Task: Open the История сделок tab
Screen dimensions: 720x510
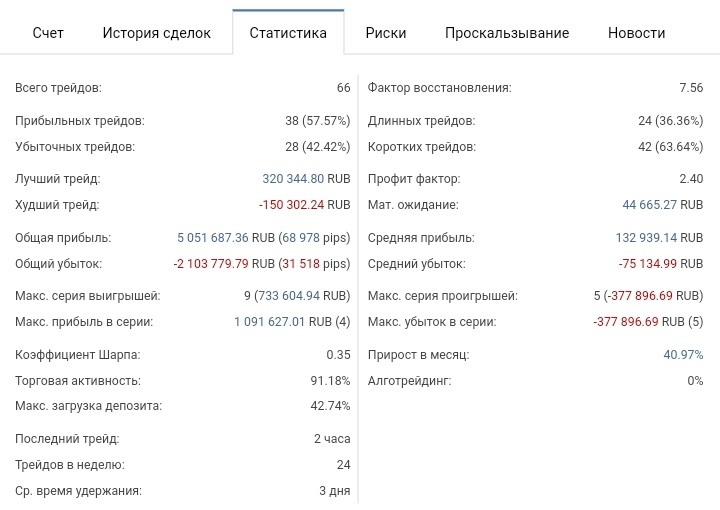Action: (156, 33)
